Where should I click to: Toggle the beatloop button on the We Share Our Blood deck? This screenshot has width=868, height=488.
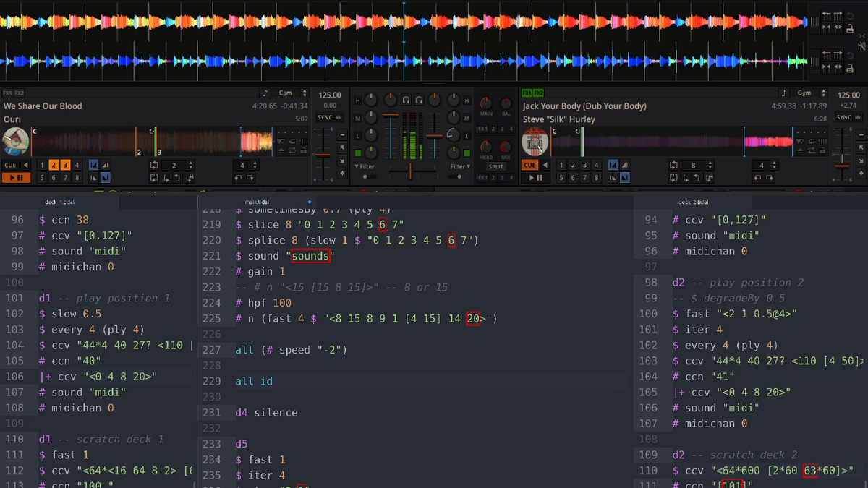pos(154,166)
